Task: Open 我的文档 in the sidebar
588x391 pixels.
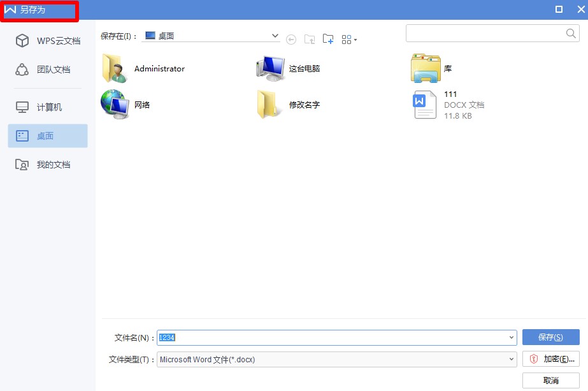Action: [48, 165]
